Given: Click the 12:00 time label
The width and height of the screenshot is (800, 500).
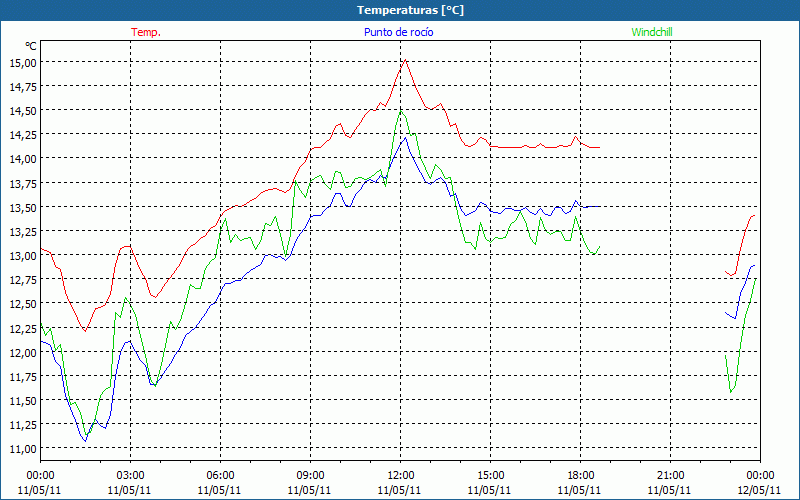Looking at the screenshot, I should 401,476.
